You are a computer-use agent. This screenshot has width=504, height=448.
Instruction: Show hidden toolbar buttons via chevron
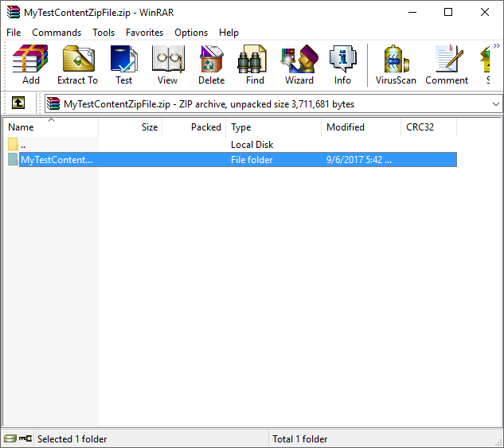[x=497, y=46]
